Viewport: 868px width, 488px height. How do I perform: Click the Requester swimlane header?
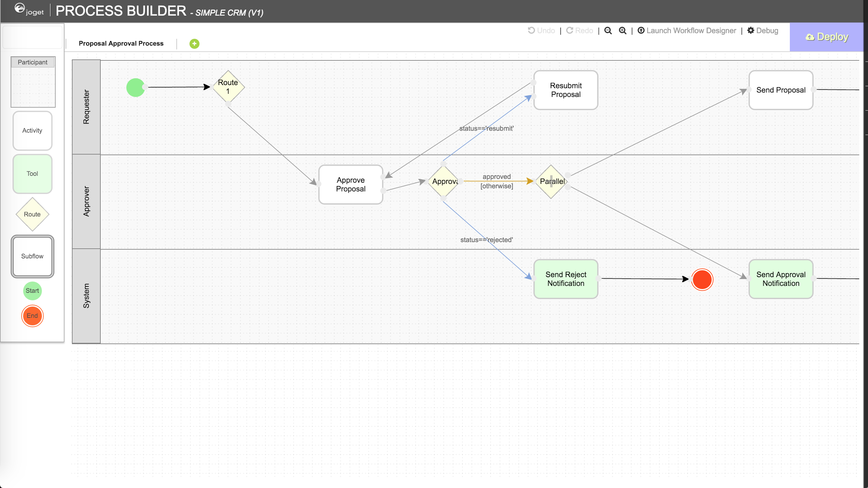(86, 107)
